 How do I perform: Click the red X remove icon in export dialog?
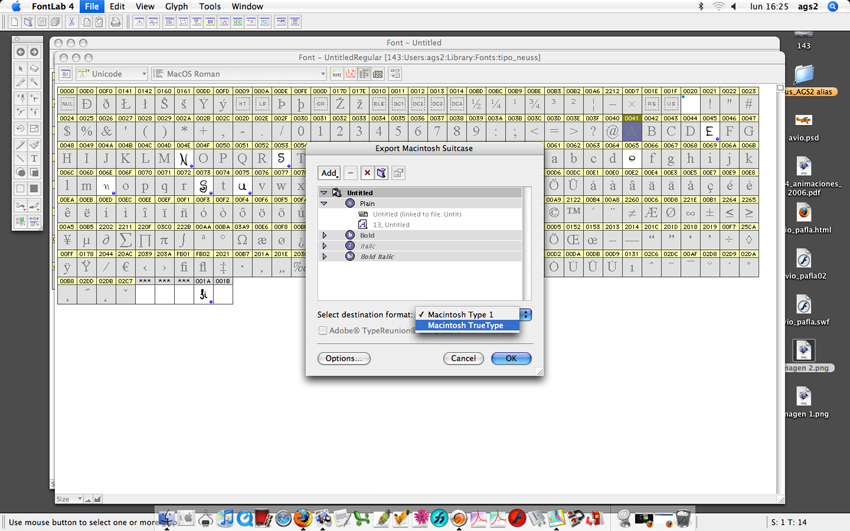tap(367, 173)
